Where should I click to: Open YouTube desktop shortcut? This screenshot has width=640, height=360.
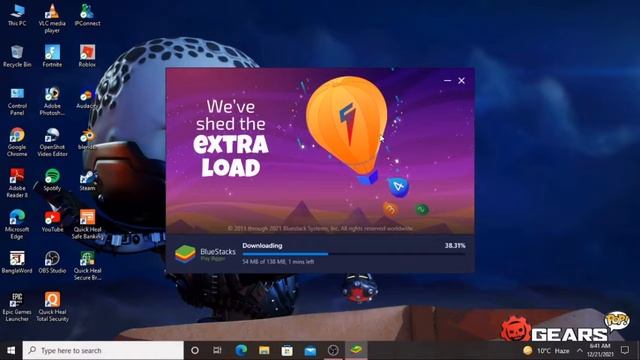52,221
